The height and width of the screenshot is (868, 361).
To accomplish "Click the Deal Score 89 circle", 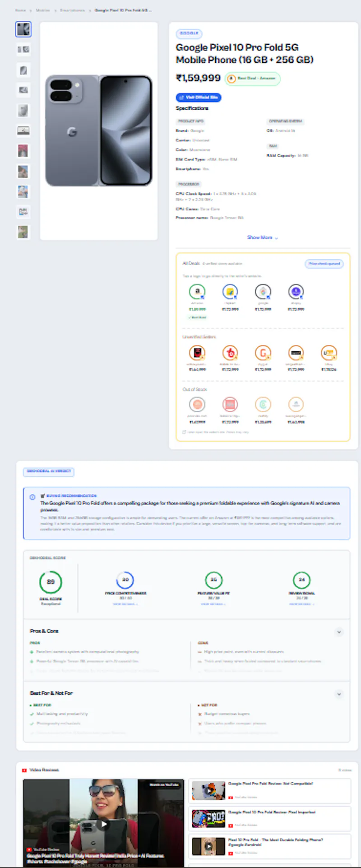I will pyautogui.click(x=51, y=582).
